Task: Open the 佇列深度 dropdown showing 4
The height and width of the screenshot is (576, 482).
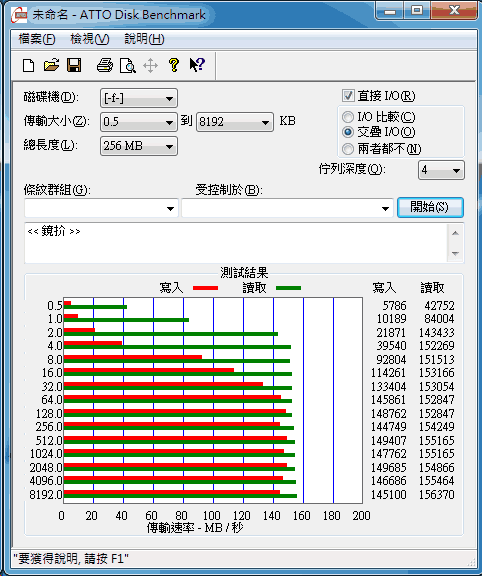Action: [x=441, y=170]
